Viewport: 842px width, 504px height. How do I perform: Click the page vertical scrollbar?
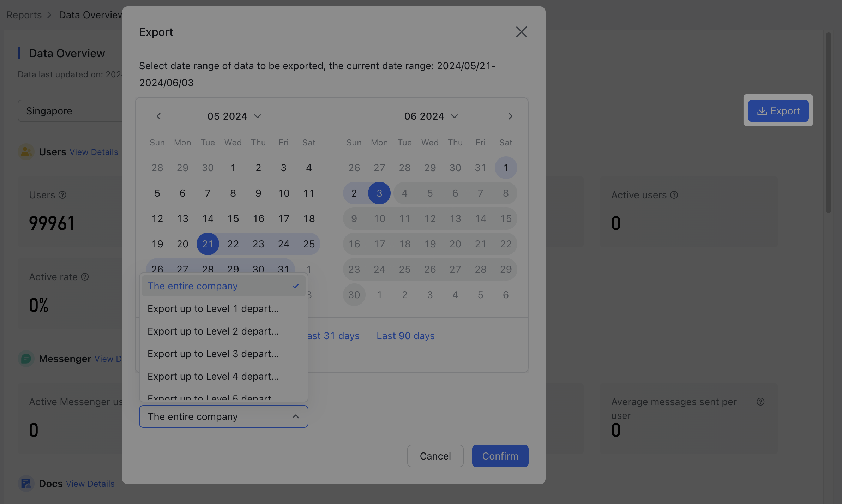click(828, 124)
